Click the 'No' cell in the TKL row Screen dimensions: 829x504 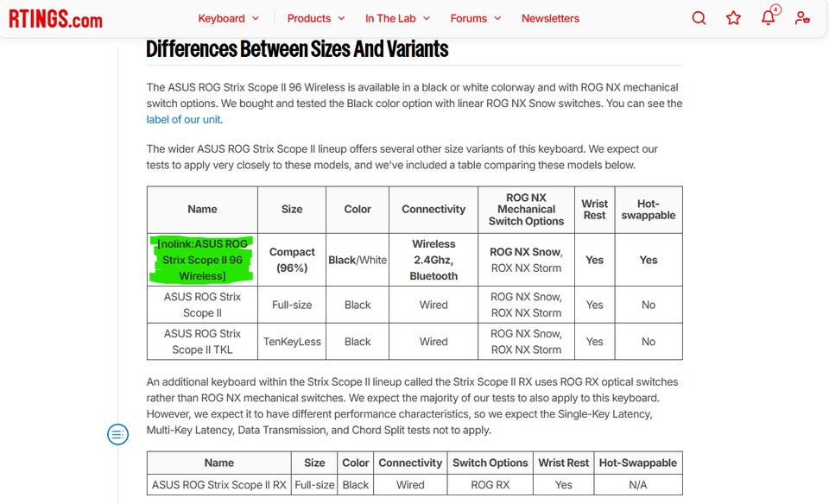649,342
